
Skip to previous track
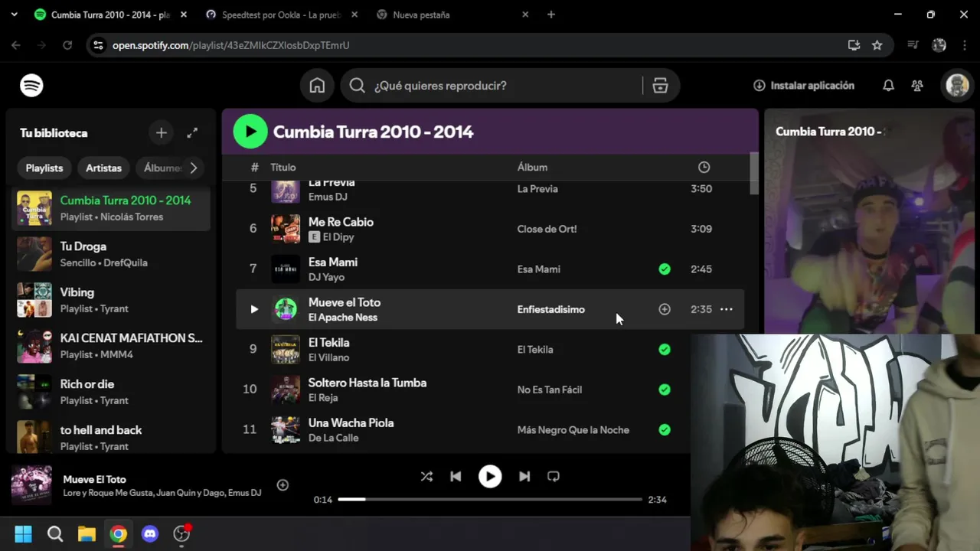click(456, 476)
